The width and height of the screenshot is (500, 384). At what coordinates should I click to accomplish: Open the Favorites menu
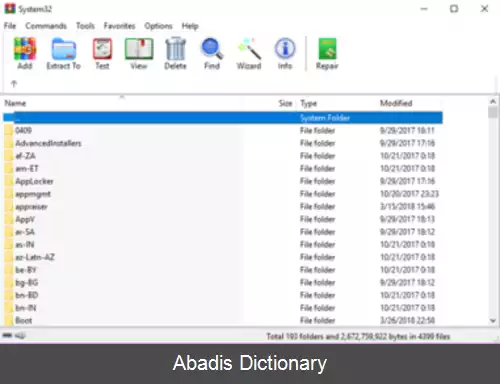(119, 26)
